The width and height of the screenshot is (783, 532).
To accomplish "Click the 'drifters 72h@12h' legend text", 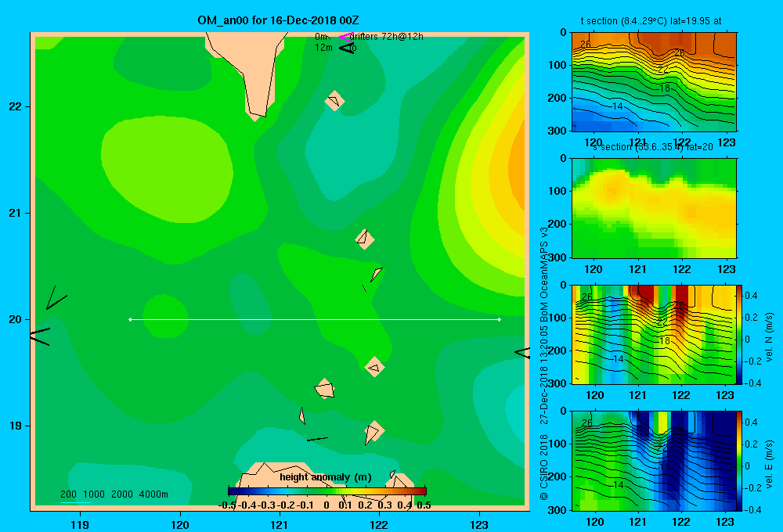I will tap(386, 37).
